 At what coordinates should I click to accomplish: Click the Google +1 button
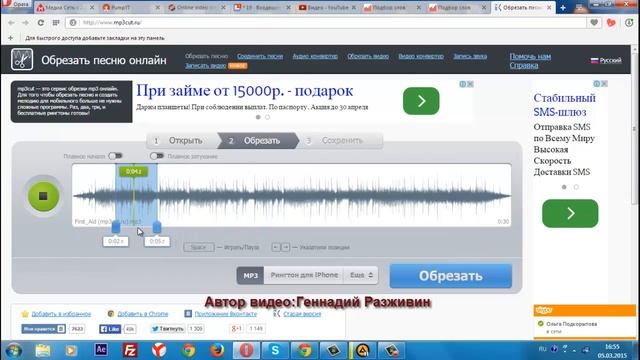click(x=237, y=329)
